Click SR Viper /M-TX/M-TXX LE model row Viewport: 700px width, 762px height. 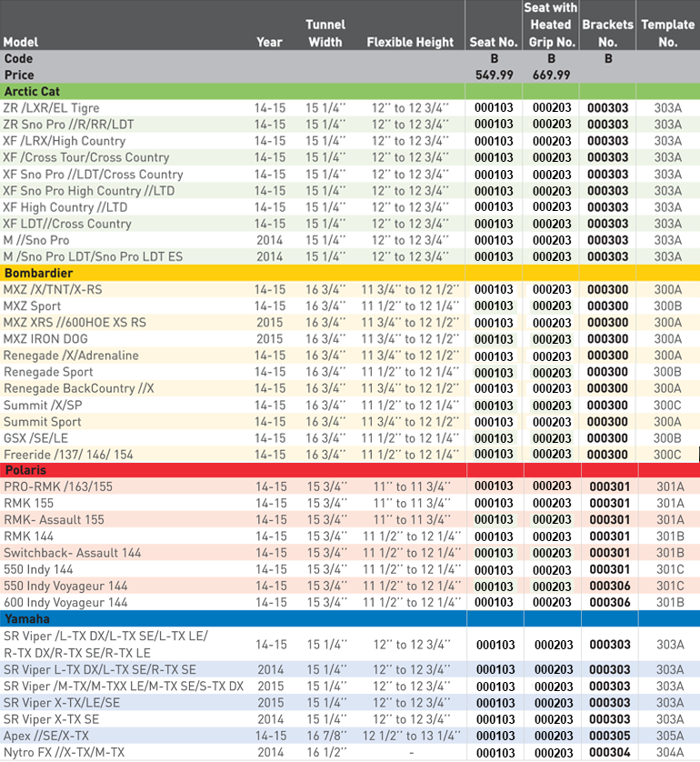pos(124,687)
